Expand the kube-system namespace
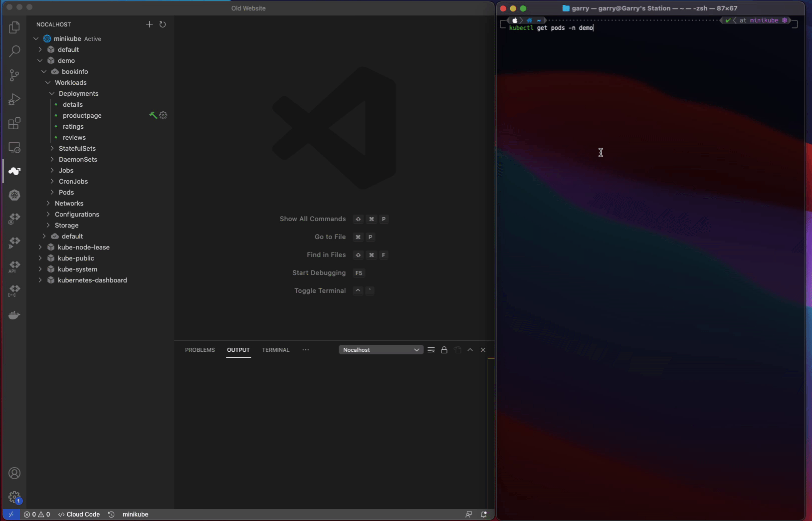 [40, 269]
